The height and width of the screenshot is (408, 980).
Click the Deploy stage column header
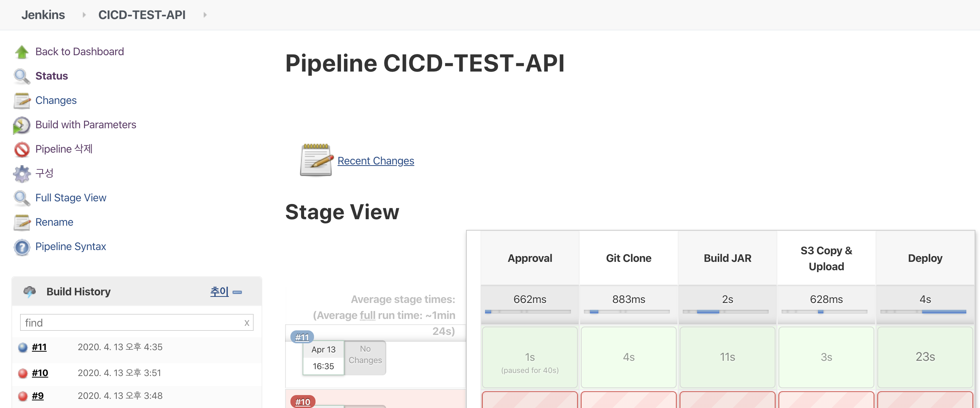[x=925, y=258]
